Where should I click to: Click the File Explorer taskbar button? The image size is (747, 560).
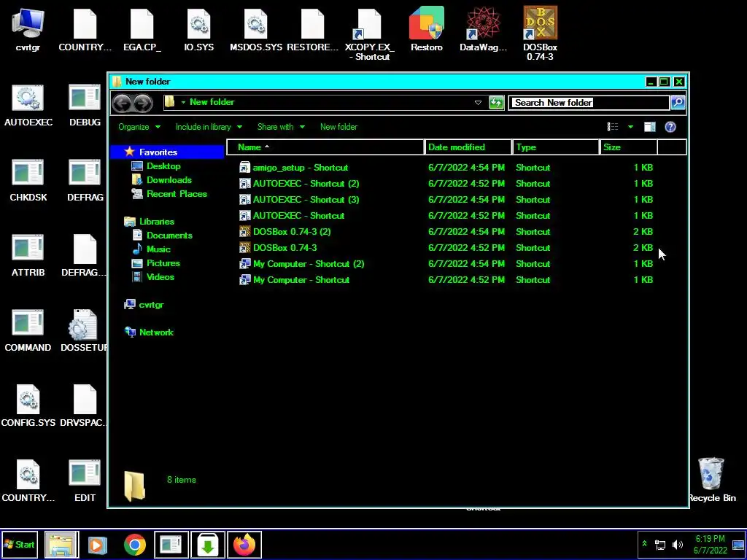[61, 544]
